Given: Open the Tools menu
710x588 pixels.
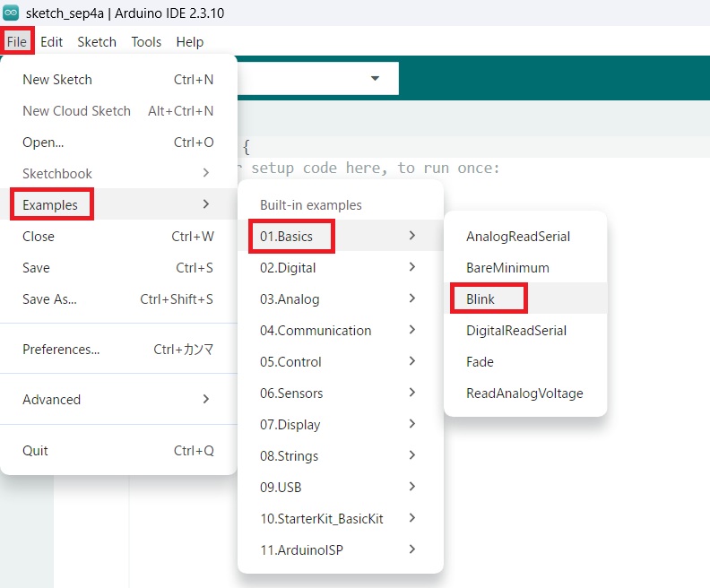Looking at the screenshot, I should (x=146, y=41).
